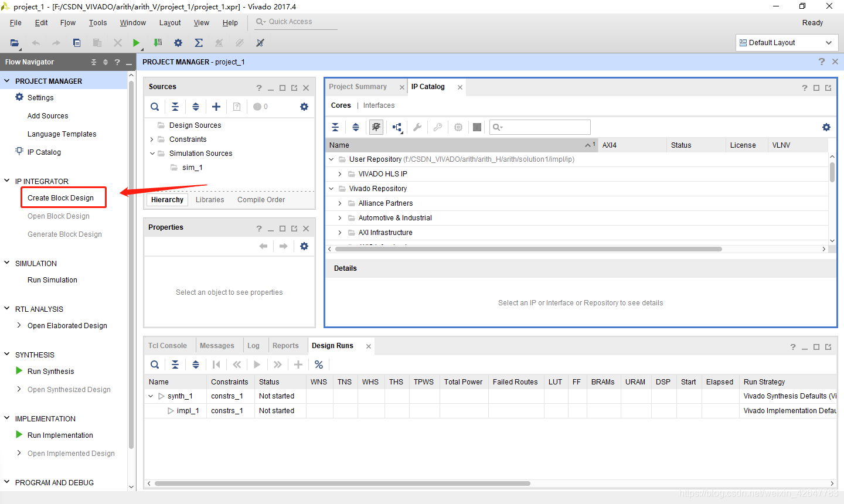Toggle group by taxonomy icon in IP Catalog
The height and width of the screenshot is (504, 844).
click(x=376, y=127)
